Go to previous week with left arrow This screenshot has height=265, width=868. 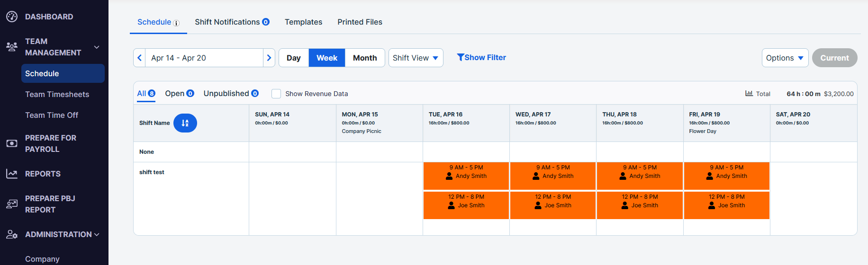click(139, 58)
